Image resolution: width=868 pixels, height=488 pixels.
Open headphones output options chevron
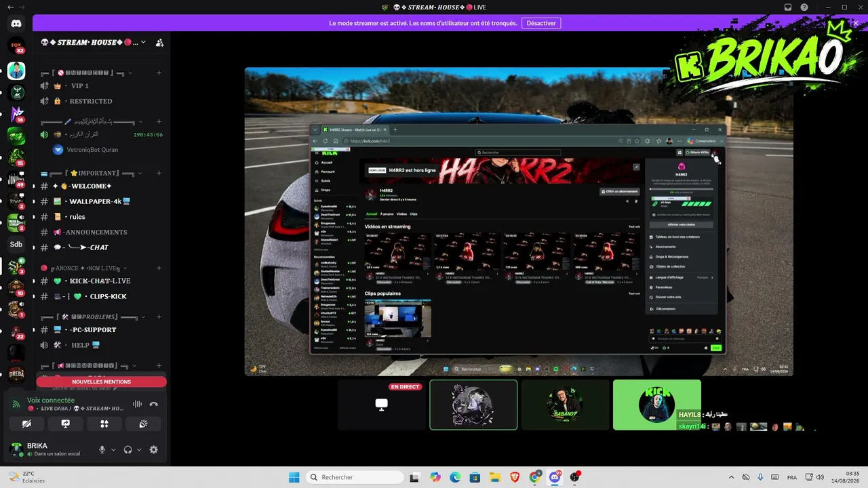[x=139, y=449]
